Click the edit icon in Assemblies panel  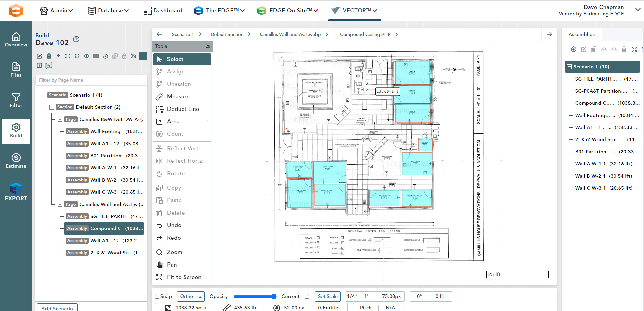click(x=584, y=49)
